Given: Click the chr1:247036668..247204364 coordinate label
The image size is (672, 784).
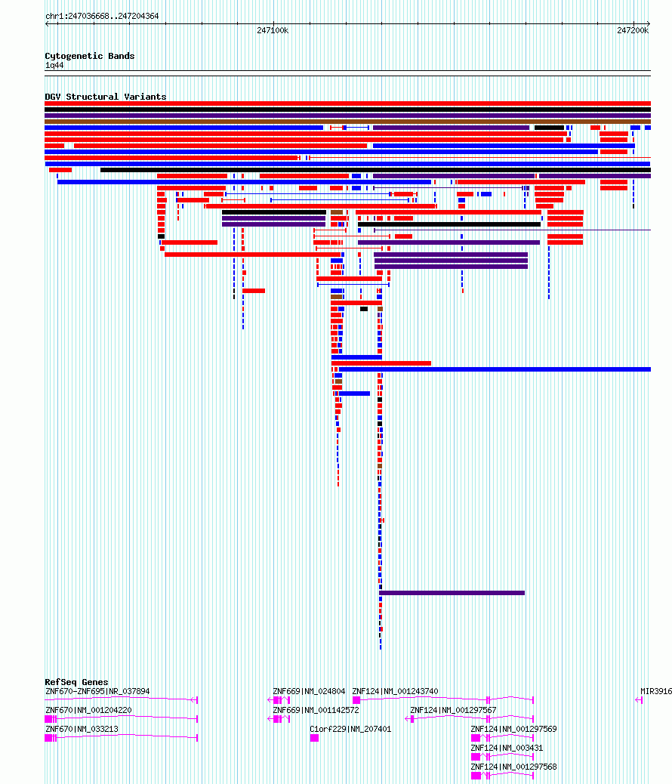Looking at the screenshot, I should click(x=102, y=16).
